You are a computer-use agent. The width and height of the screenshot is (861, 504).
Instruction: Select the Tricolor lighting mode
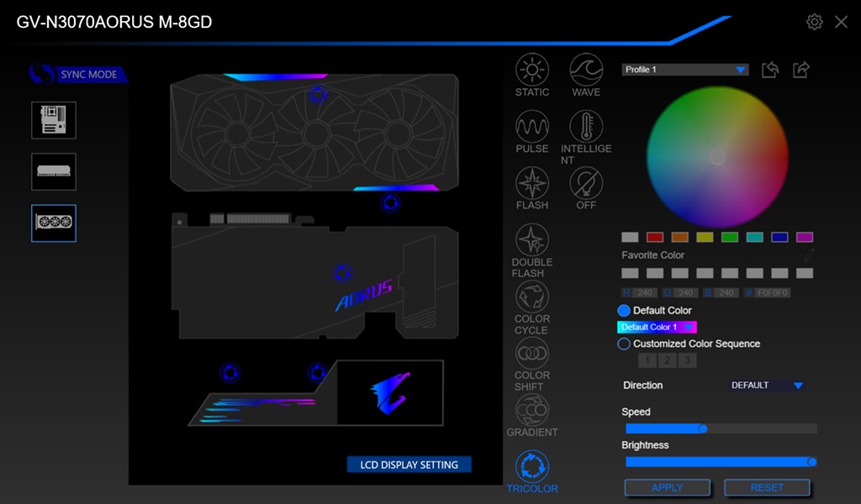[x=531, y=466]
